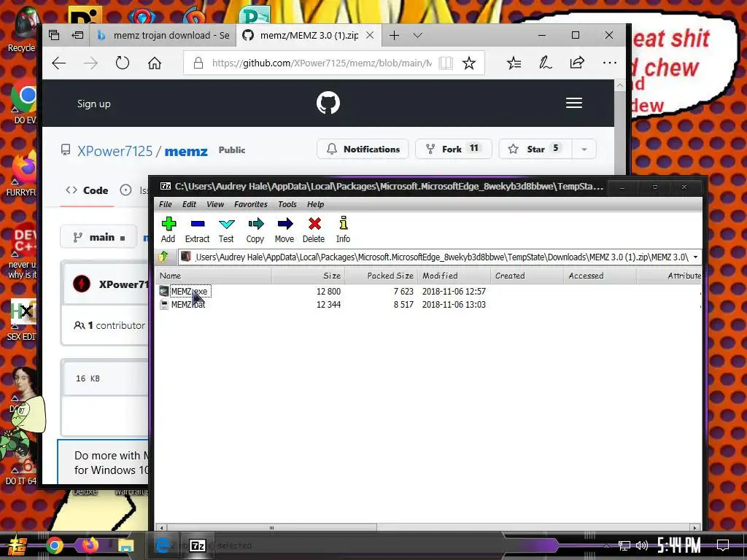Go to the Edge home page

(155, 63)
